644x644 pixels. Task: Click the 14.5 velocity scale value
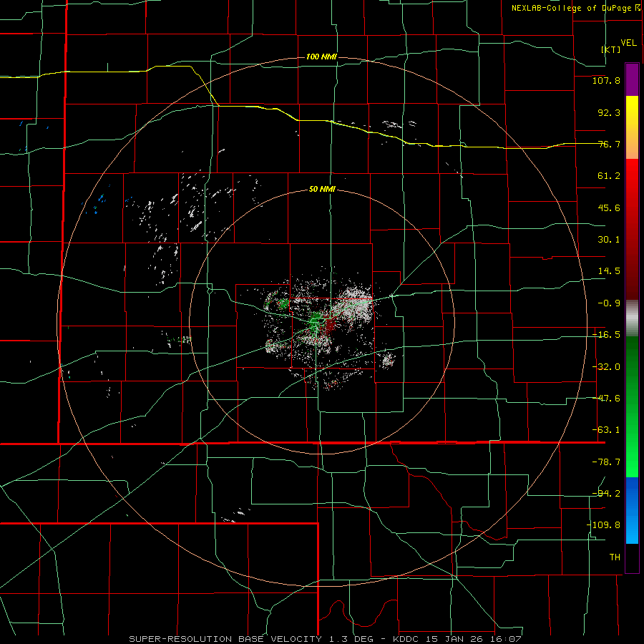pos(609,271)
